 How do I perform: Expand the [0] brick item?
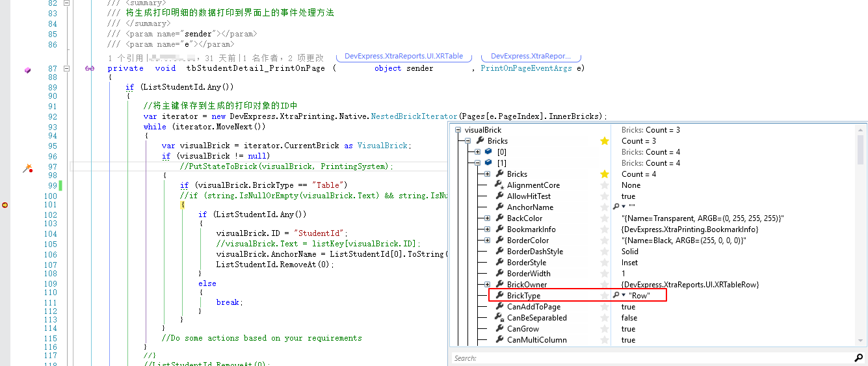pyautogui.click(x=477, y=152)
